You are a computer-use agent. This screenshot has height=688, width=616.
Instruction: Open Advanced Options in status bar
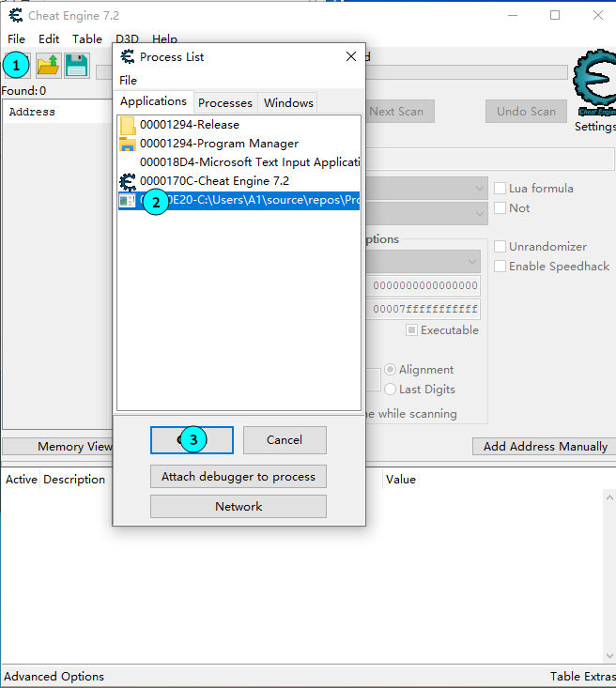[x=54, y=677]
